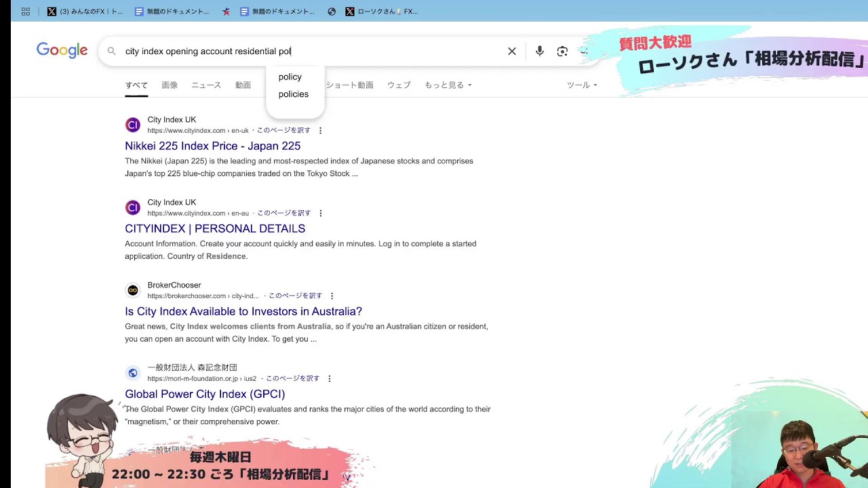Expand the ツール dropdown

pyautogui.click(x=582, y=85)
